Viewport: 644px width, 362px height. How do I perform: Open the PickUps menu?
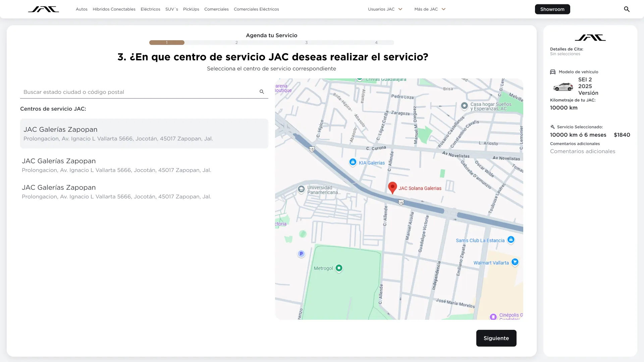191,9
